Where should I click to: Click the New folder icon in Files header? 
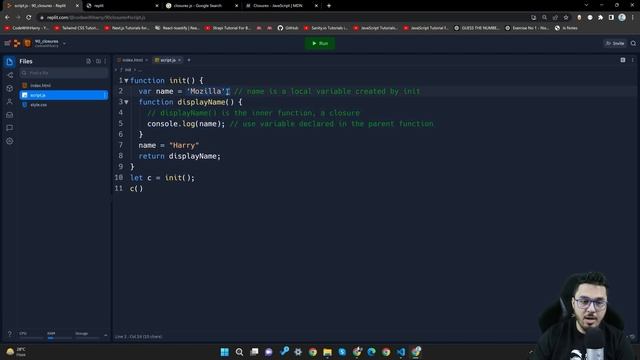pyautogui.click(x=98, y=61)
